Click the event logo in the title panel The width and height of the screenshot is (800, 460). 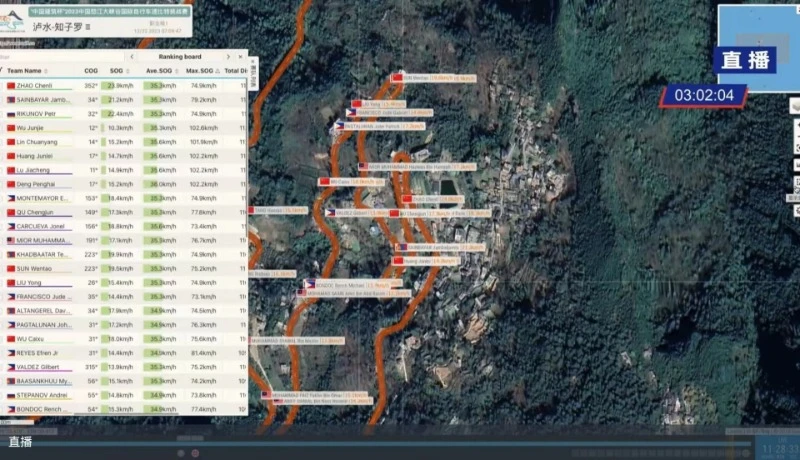(x=12, y=21)
